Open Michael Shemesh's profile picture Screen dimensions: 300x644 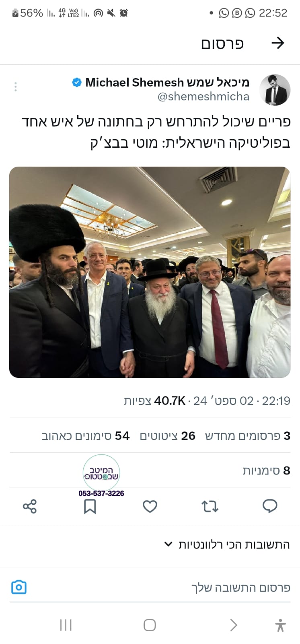tap(275, 89)
